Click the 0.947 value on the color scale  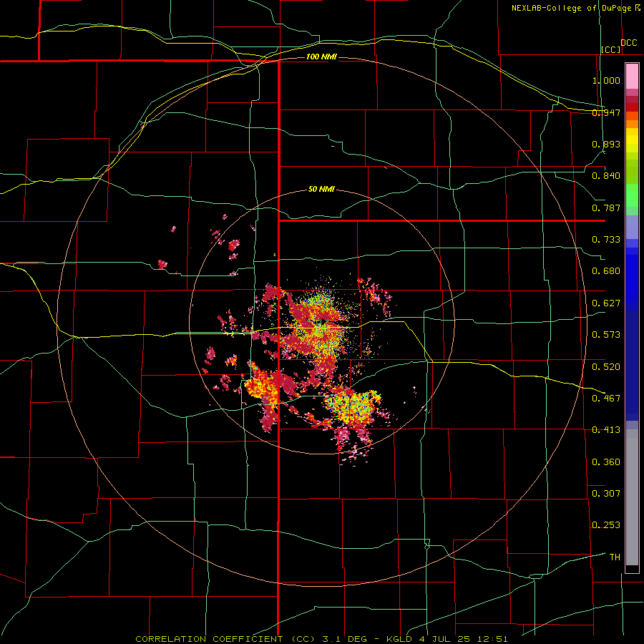[x=606, y=112]
